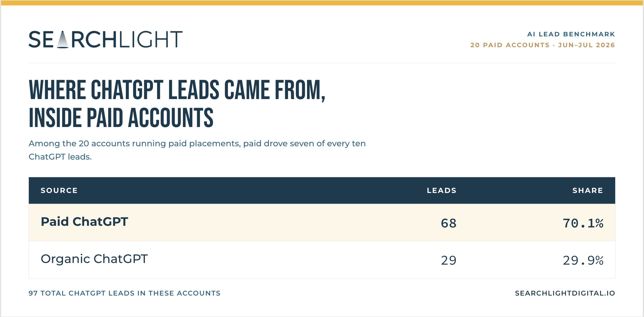The width and height of the screenshot is (644, 317).
Task: Open the searchlightdigital.io link
Action: click(x=565, y=293)
